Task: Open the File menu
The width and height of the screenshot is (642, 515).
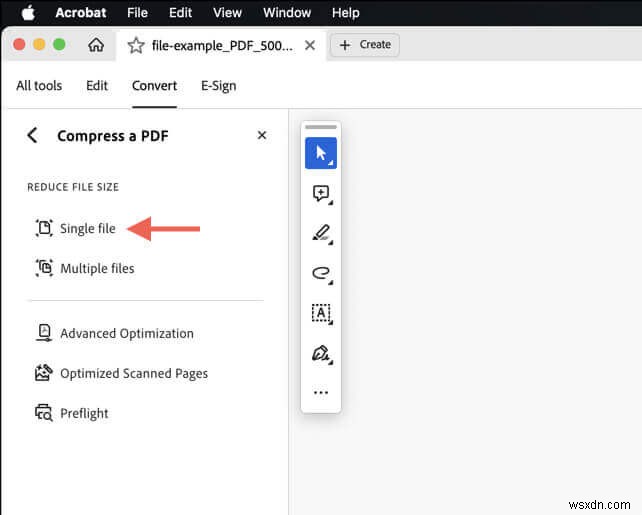Action: 137,13
